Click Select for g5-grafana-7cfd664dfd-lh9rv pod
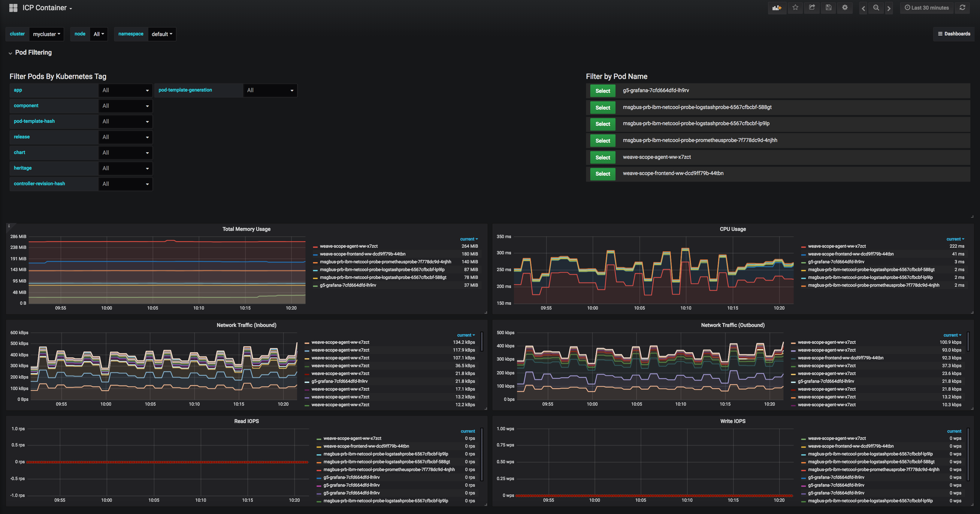The image size is (980, 514). (603, 91)
